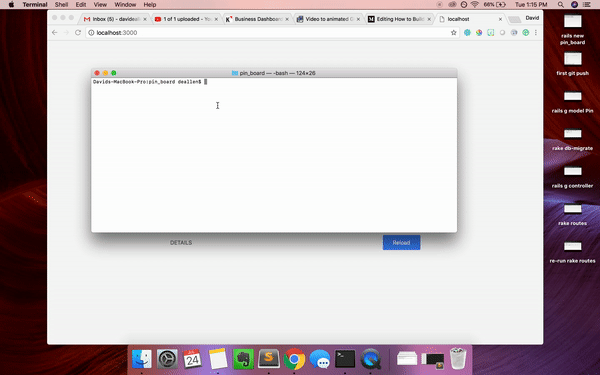This screenshot has width=600, height=375.
Task: Click the green square extension icon in Chrome
Action: 491,33
